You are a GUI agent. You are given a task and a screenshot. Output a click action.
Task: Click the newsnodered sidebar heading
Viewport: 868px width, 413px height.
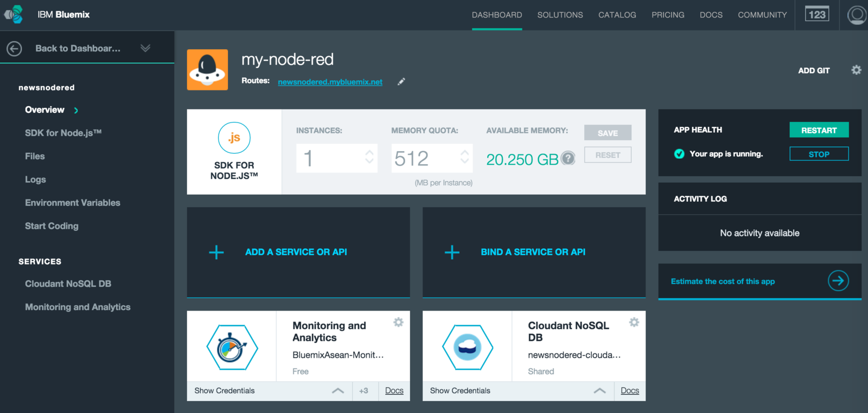pyautogui.click(x=47, y=87)
